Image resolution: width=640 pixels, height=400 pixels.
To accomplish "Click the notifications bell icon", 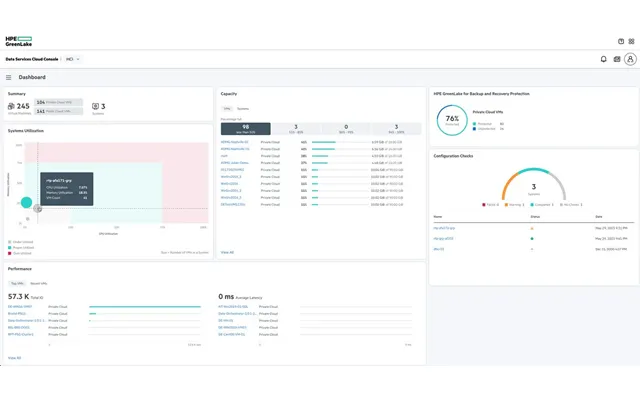I will click(x=603, y=59).
